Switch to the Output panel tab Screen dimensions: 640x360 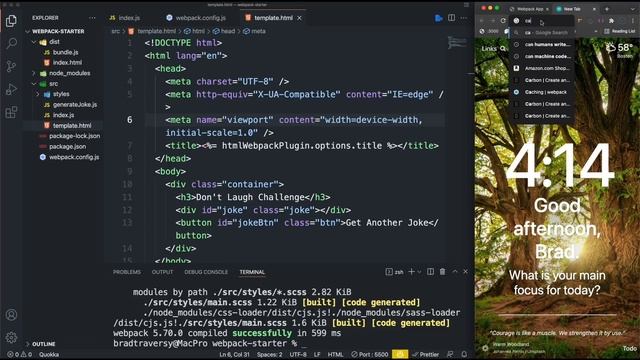(x=162, y=272)
